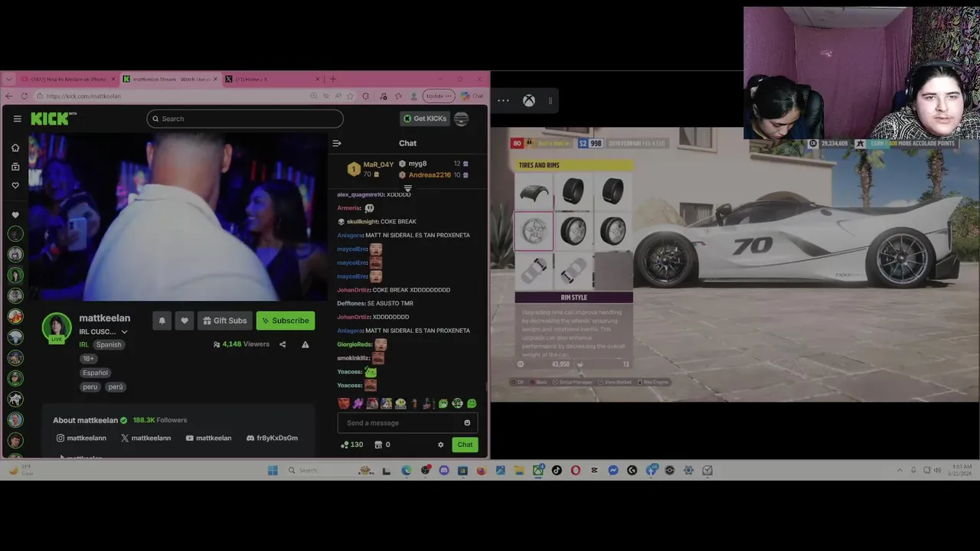Reload the kick.com page
Viewport: 980px width, 551px height.
24,96
